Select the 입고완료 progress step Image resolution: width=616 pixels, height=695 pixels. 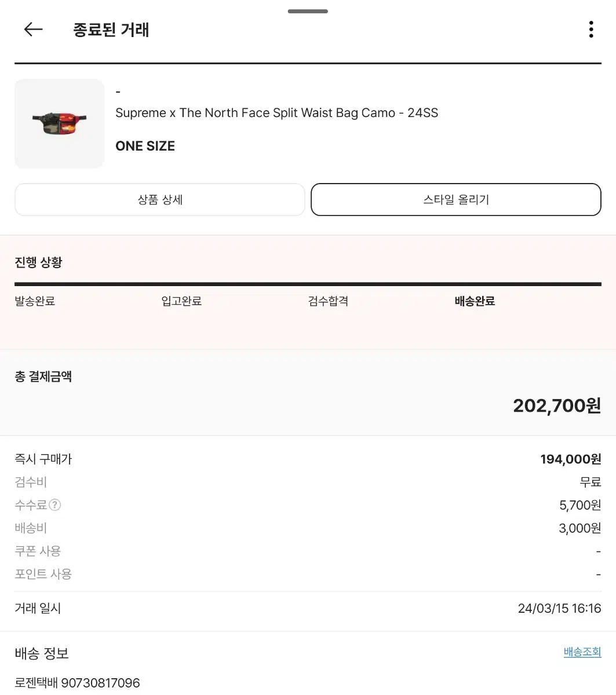pyautogui.click(x=181, y=301)
